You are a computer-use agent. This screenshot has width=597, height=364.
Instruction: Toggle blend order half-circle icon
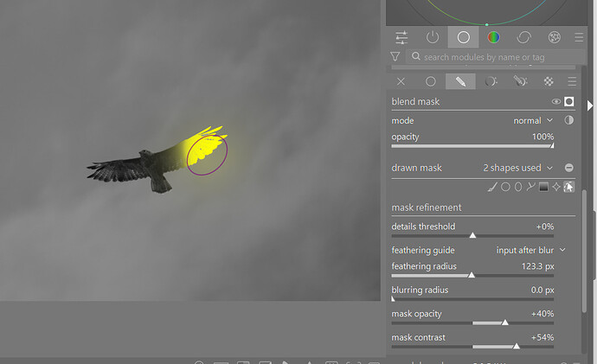click(568, 120)
